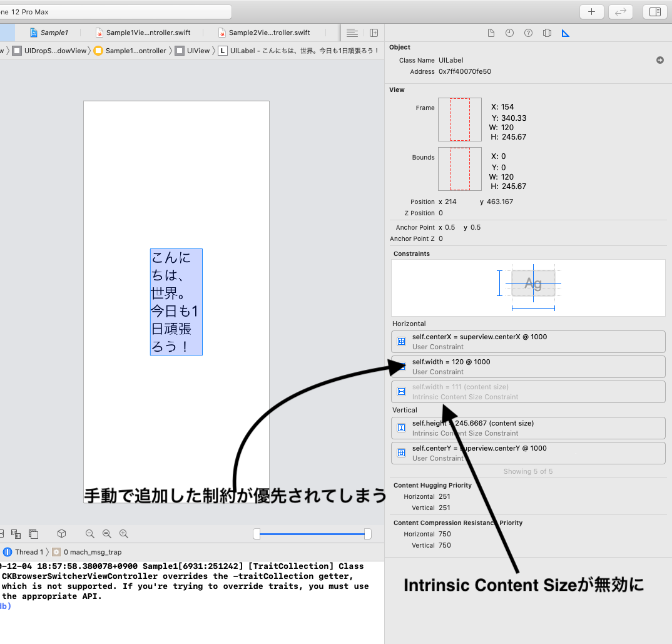
Task: Select the self.width = 120 @ 1000 constraint
Action: (528, 367)
